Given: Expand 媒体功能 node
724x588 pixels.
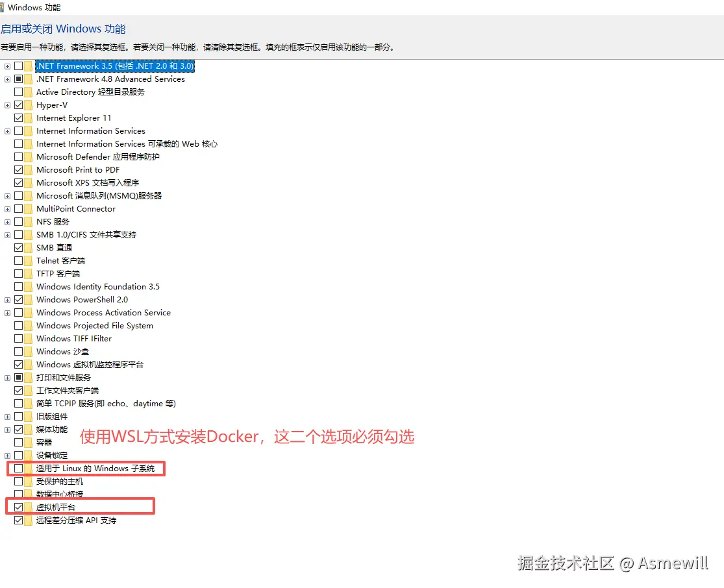Looking at the screenshot, I should pos(7,430).
